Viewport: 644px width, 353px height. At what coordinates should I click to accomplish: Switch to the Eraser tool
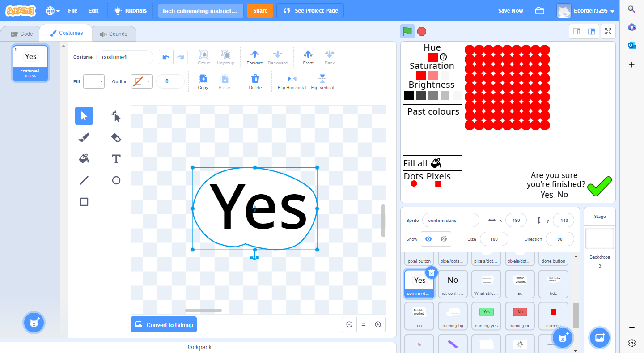tap(115, 137)
